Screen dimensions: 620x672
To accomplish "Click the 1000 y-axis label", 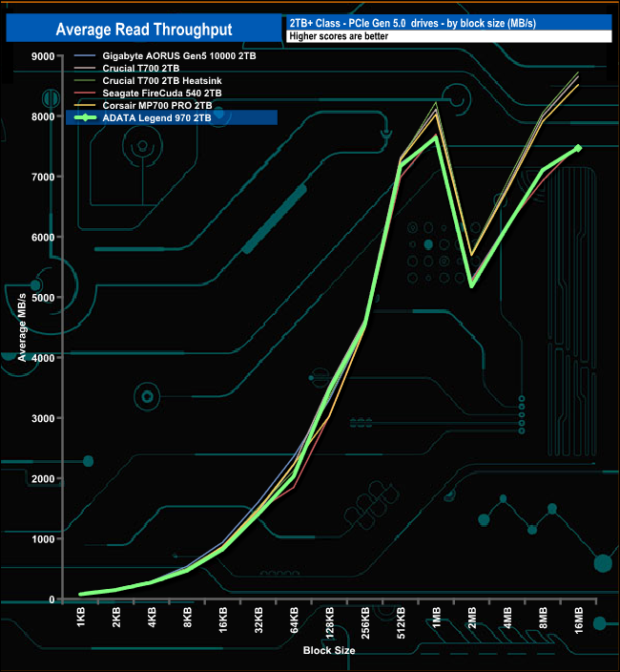I will (x=43, y=539).
